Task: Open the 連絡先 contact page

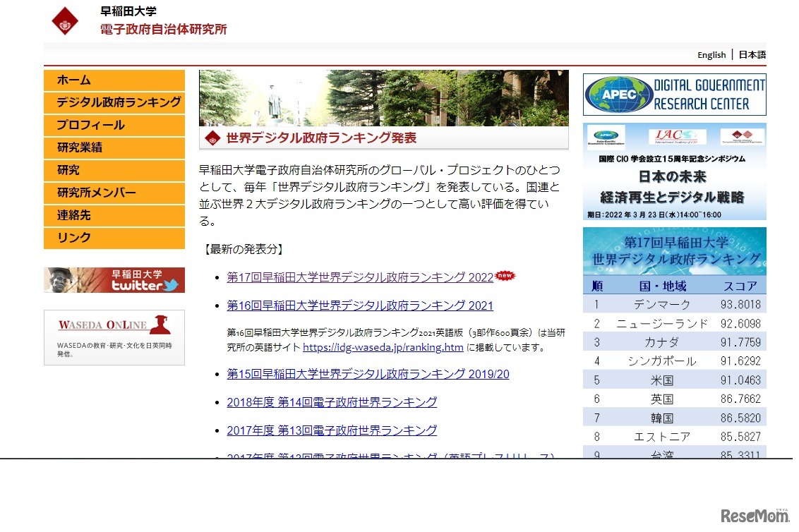Action: [114, 216]
